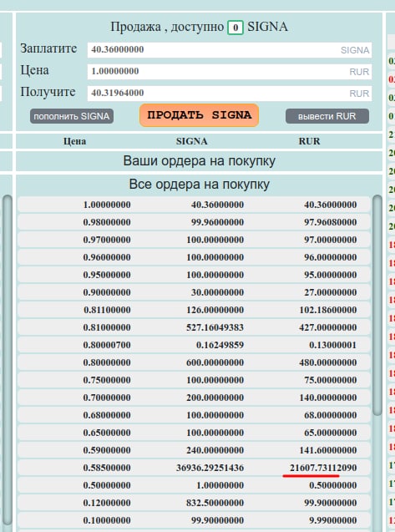Viewport: 395px width, 532px height.
Task: Click the SIGNA amount 832.50000000
Action: pyautogui.click(x=215, y=503)
